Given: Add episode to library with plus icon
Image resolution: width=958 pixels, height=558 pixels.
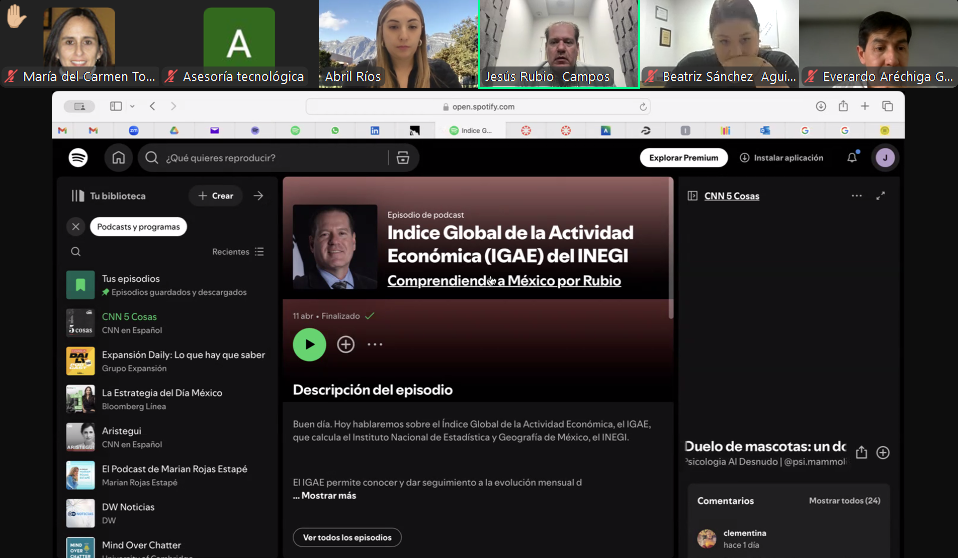Looking at the screenshot, I should click(346, 344).
